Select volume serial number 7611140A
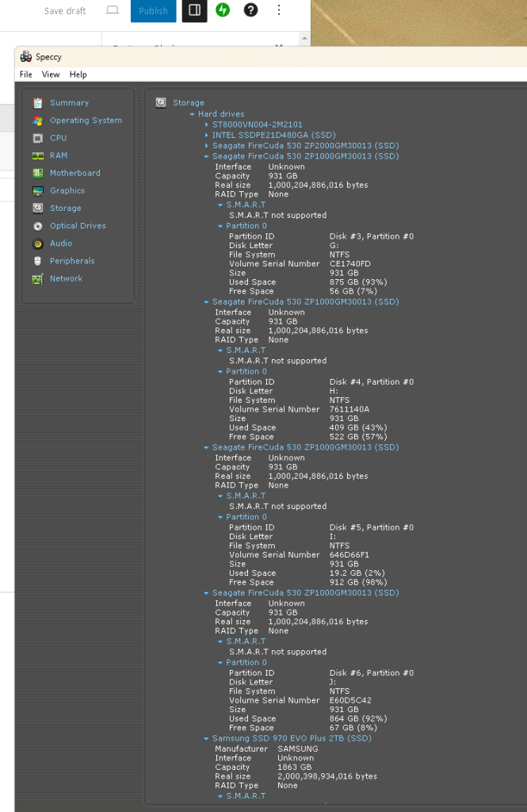 (349, 409)
